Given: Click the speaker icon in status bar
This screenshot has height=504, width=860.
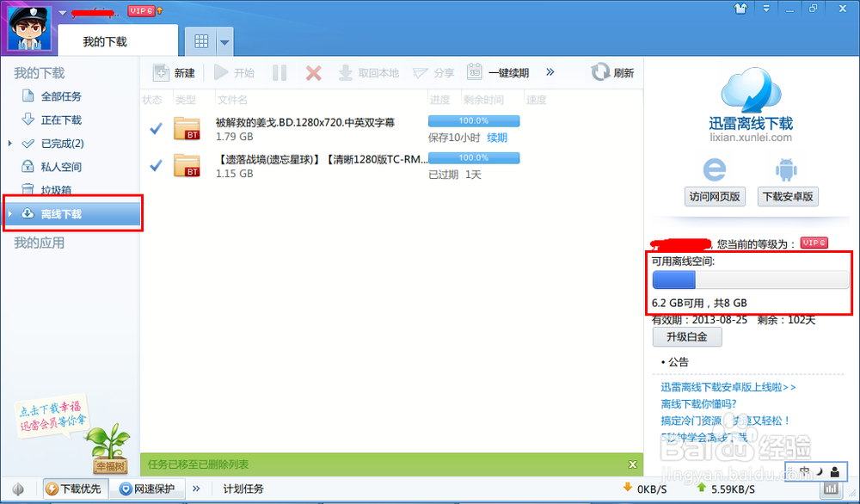Looking at the screenshot, I should coord(18,489).
